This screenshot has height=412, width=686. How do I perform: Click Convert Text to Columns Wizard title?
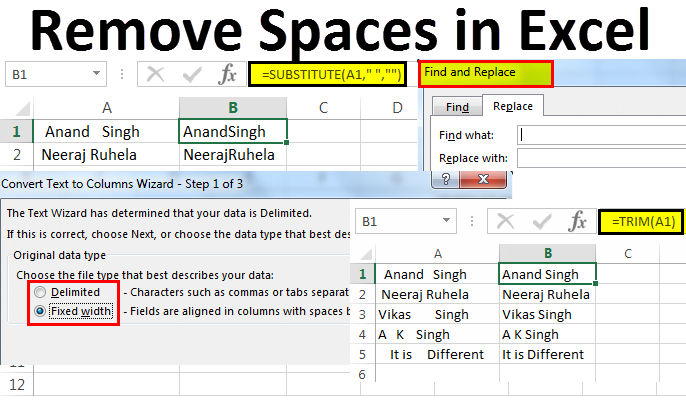(x=122, y=184)
